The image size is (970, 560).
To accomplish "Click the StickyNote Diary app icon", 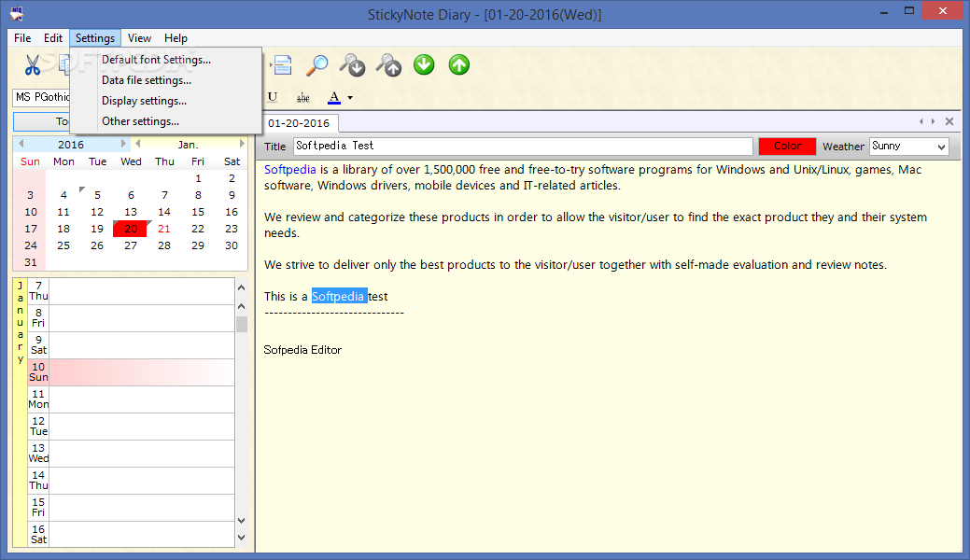I will click(17, 13).
